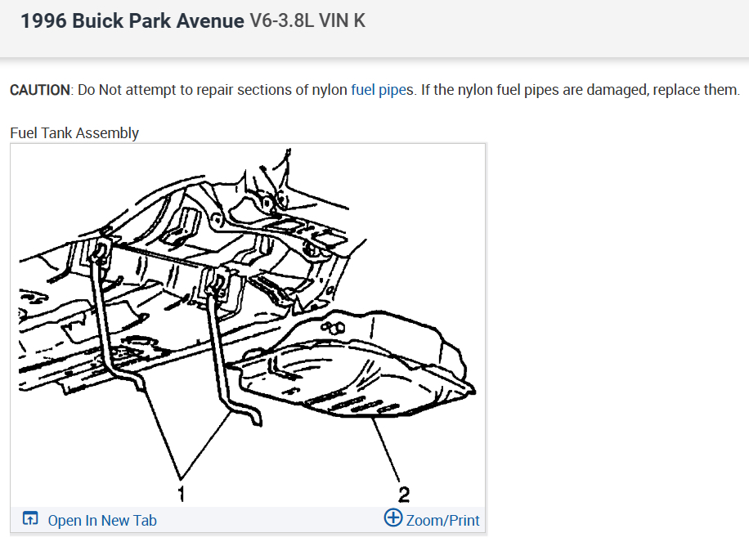749x560 pixels.
Task: Click the Open In New Tab icon
Action: pos(30,518)
